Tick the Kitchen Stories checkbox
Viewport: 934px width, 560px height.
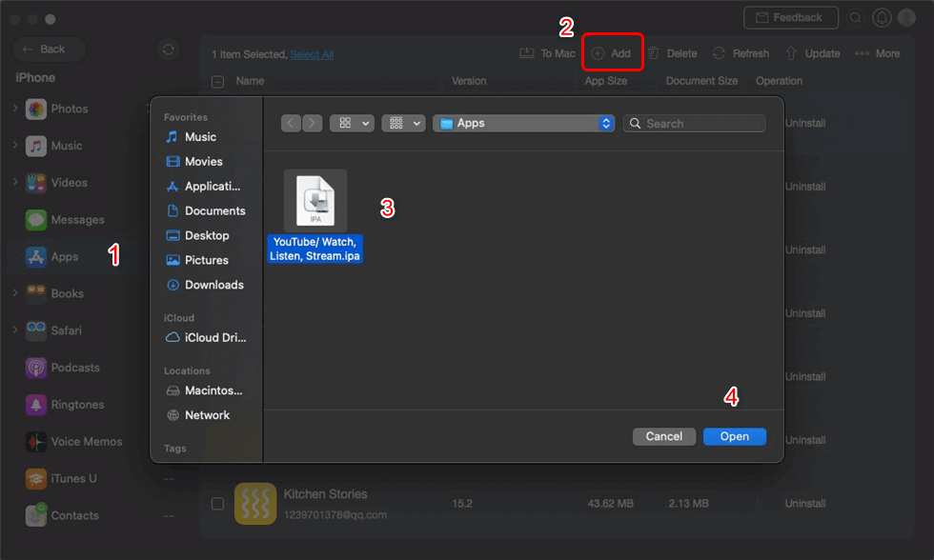218,504
